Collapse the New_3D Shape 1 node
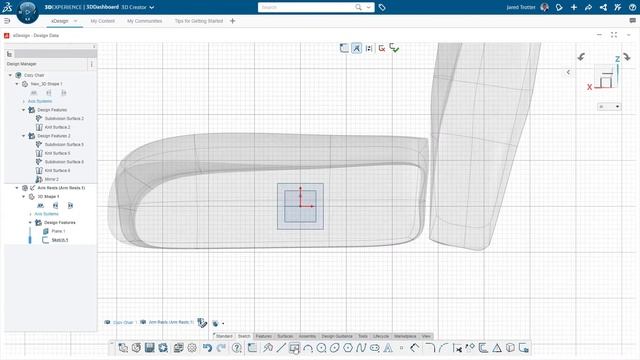The width and height of the screenshot is (640, 360). 17,84
